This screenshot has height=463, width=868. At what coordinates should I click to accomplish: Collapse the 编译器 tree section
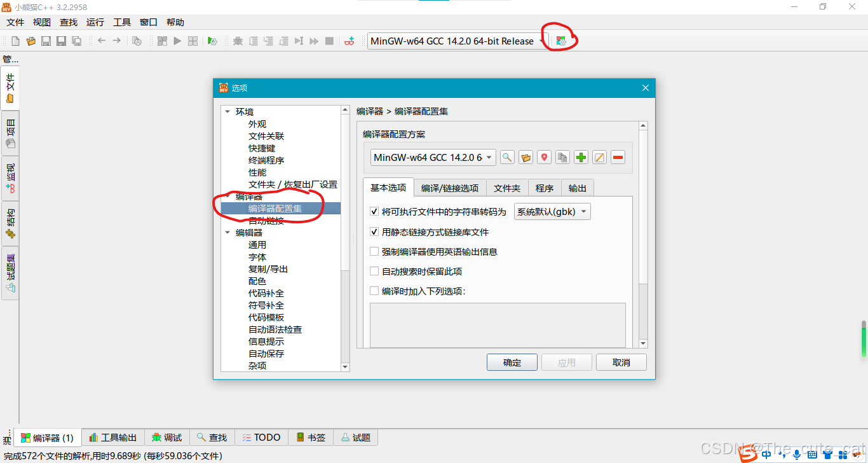(227, 197)
